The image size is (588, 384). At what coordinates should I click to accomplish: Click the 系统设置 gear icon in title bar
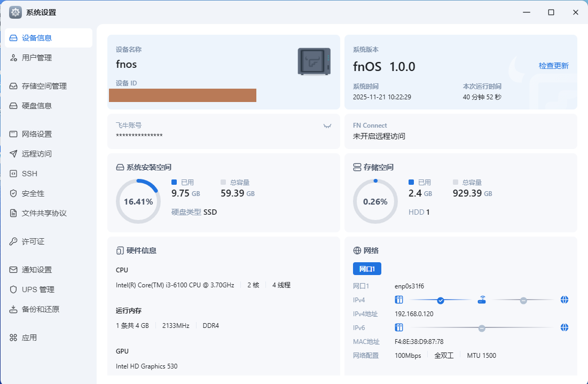pyautogui.click(x=15, y=12)
